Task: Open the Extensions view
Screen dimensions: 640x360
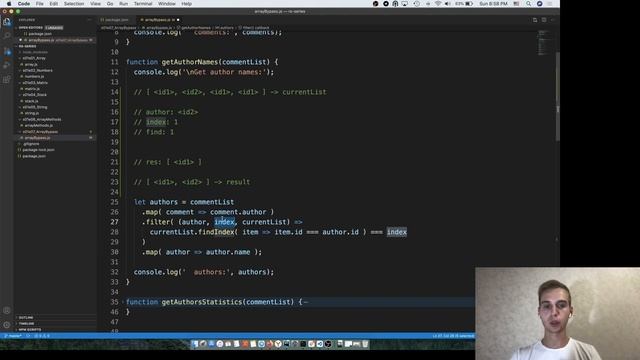Action: pos(7,80)
